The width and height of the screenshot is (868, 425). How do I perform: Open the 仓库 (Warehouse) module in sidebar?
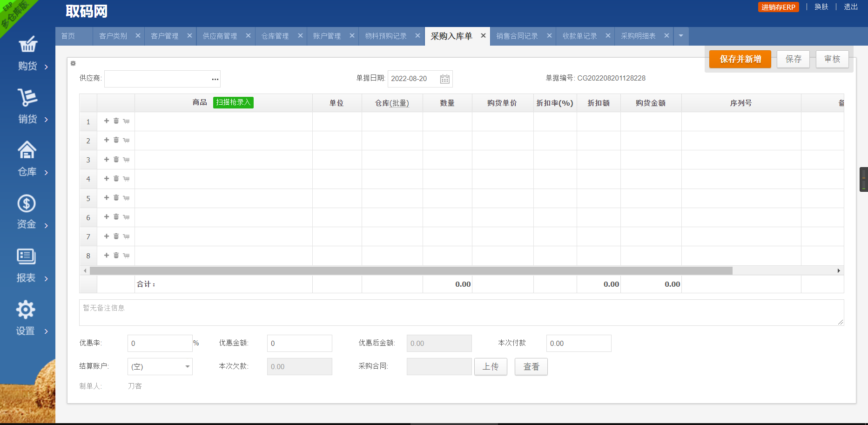[x=28, y=160]
